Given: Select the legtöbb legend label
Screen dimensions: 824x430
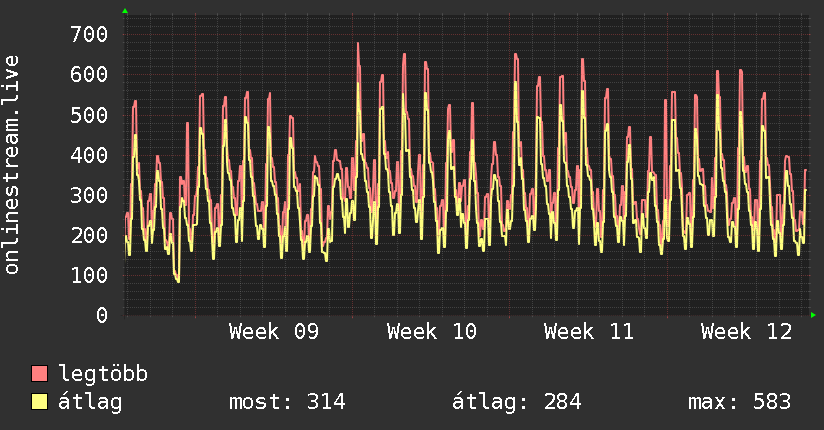Looking at the screenshot, I should point(103,374).
